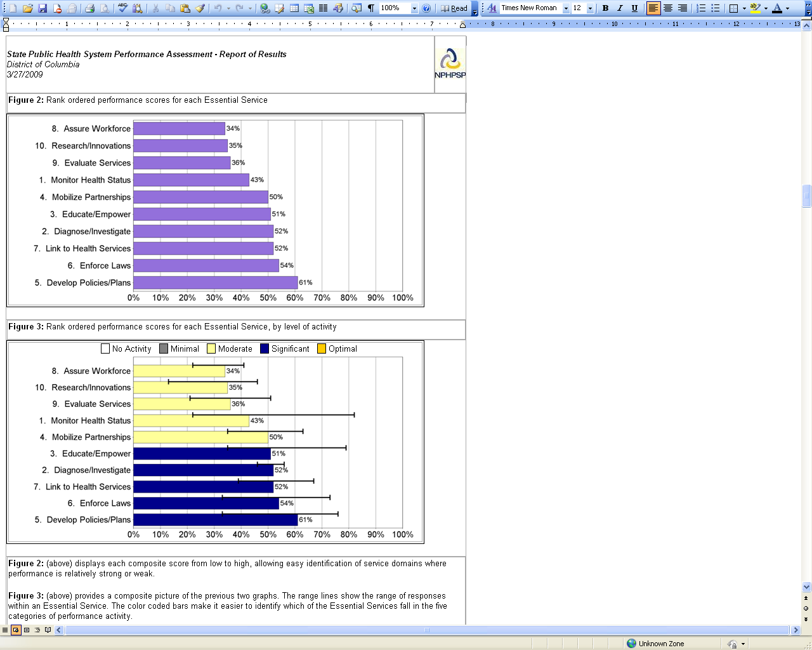Switch to Reading Layout view icon
The image size is (812, 650).
48,630
